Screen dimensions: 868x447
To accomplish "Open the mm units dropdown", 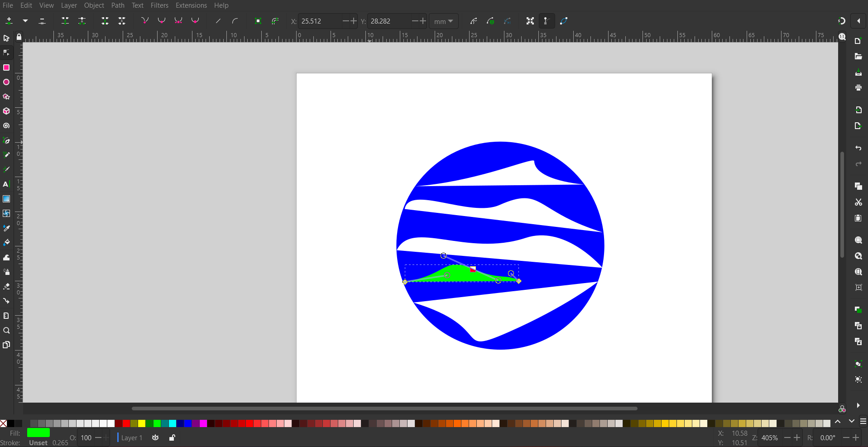I will (x=444, y=21).
